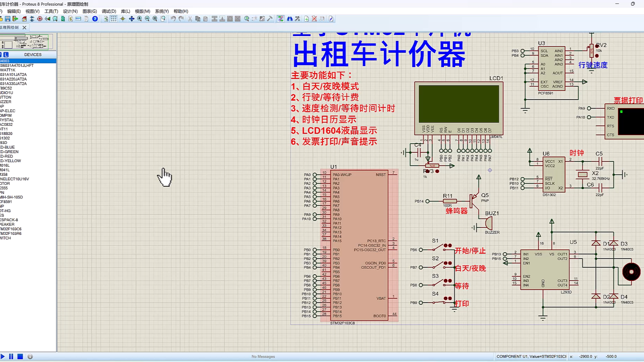Open the 设计(N) menu
The width and height of the screenshot is (644, 362).
pyautogui.click(x=70, y=11)
